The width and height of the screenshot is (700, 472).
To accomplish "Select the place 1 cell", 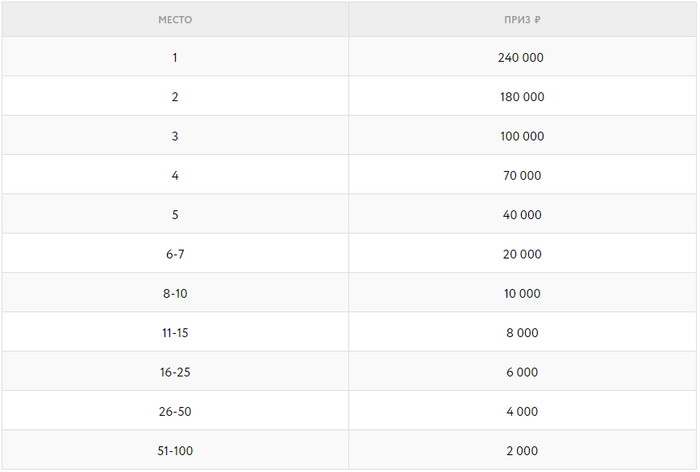I will tap(175, 58).
